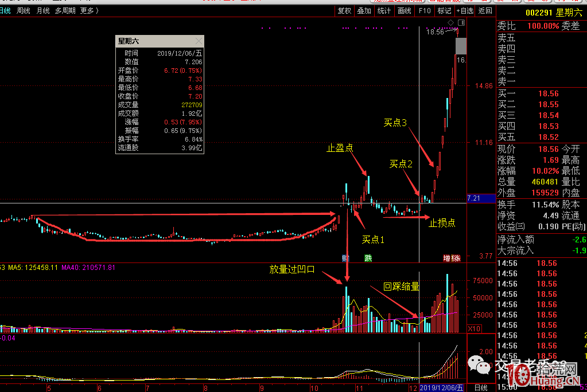Click the 涨 event marker on the chart
This screenshot has width=587, height=392.
click(456, 258)
